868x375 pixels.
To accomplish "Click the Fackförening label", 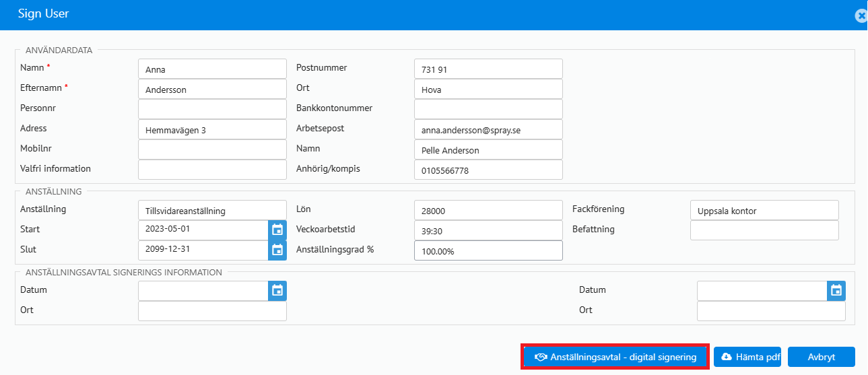I will [598, 209].
